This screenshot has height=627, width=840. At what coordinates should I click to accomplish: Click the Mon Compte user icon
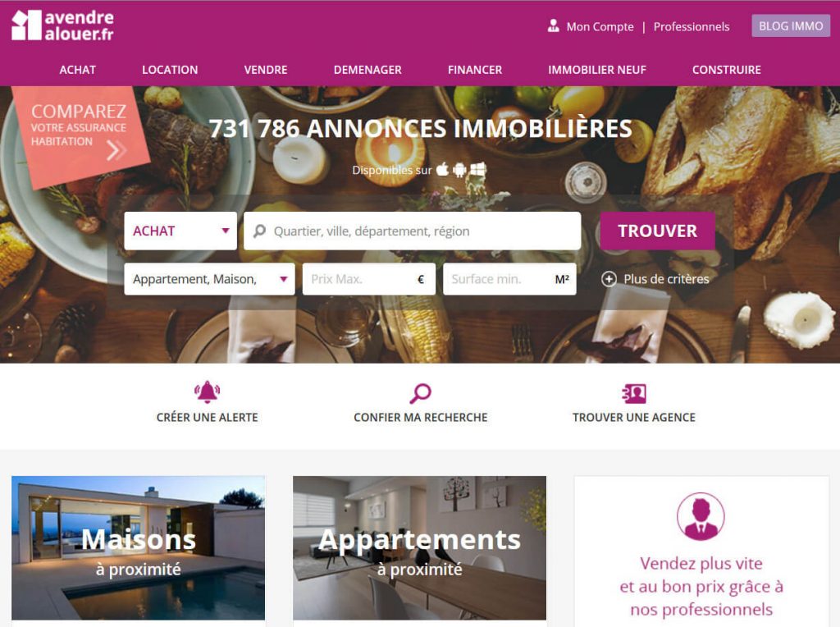click(554, 25)
